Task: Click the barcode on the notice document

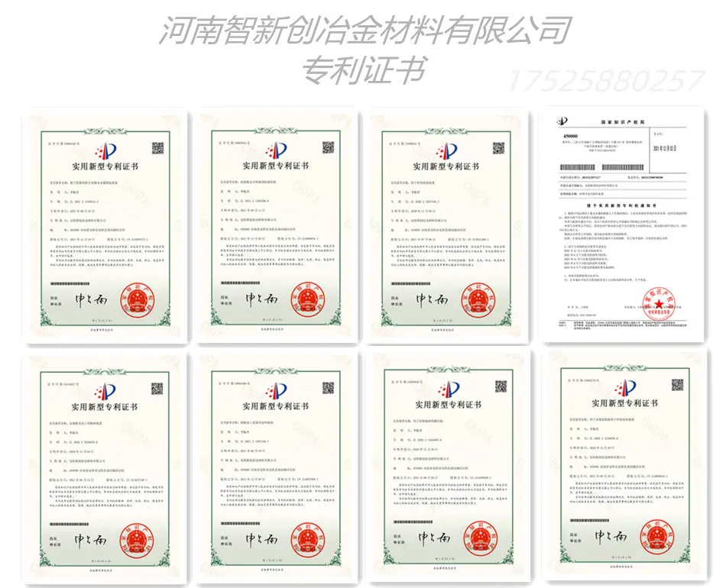Action: pos(601,167)
